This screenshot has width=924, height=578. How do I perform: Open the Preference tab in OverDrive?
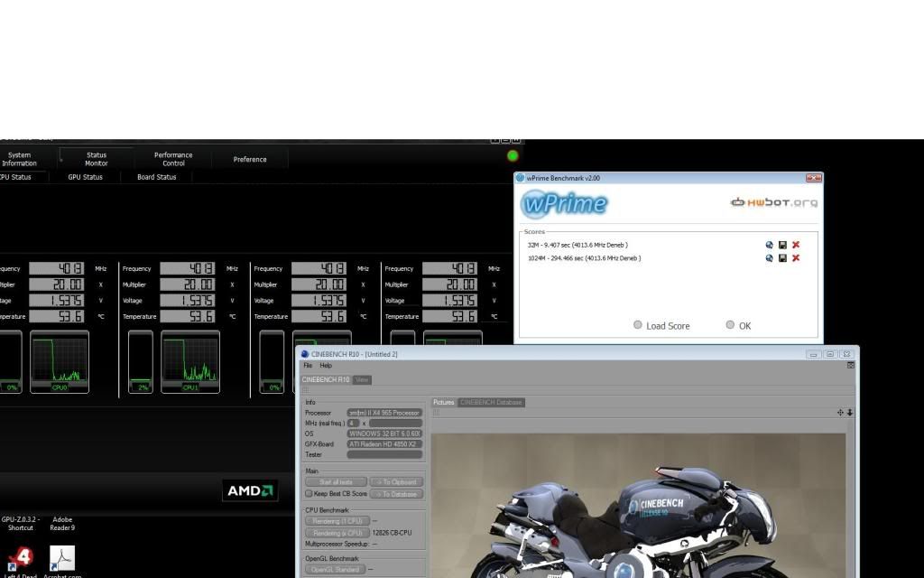250,159
